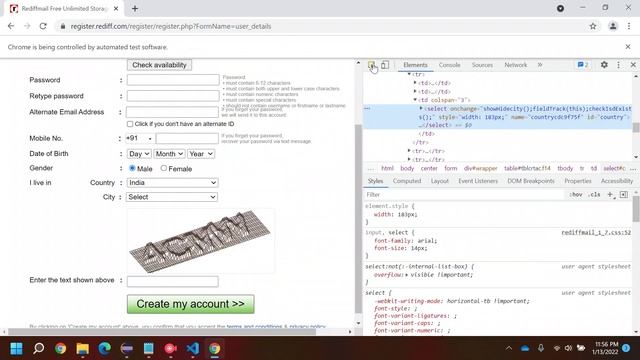Activate the DevTools inspect element picker icon
This screenshot has width=640, height=360.
[371, 65]
